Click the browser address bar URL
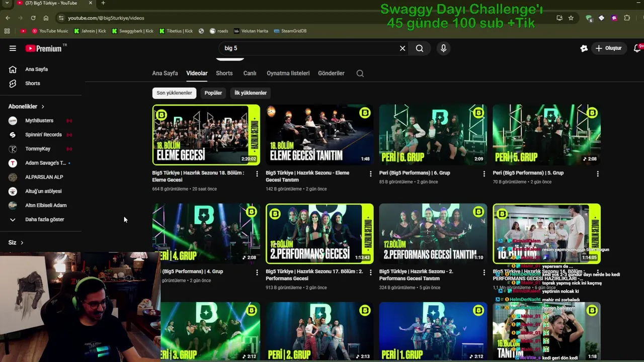Viewport: 644px width, 362px height. (106, 18)
